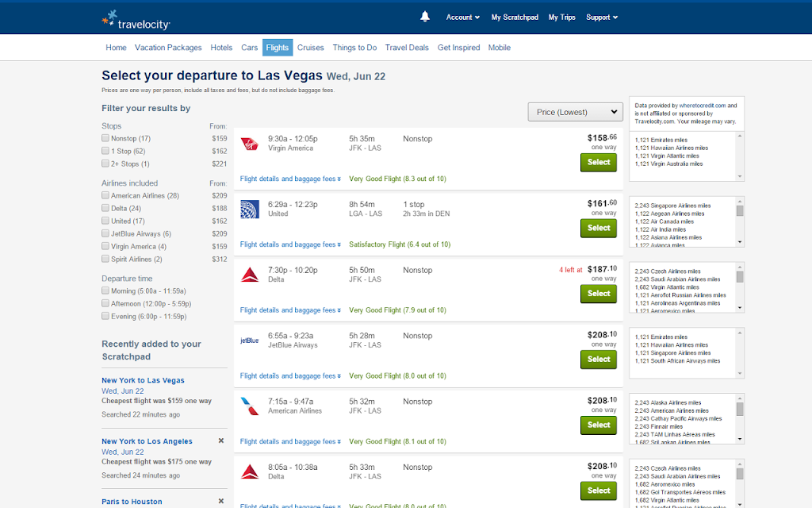Click the 4 left at notice
This screenshot has width=812, height=508.
(571, 270)
